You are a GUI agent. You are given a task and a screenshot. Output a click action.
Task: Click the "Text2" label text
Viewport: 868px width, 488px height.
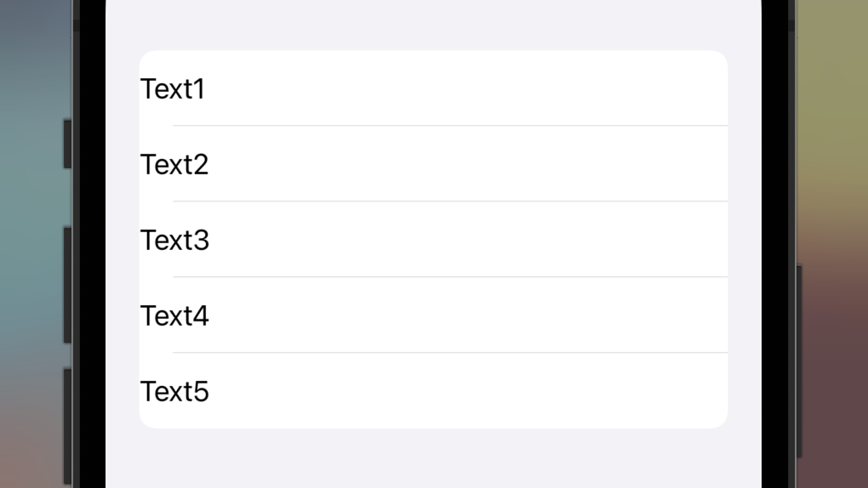[174, 164]
